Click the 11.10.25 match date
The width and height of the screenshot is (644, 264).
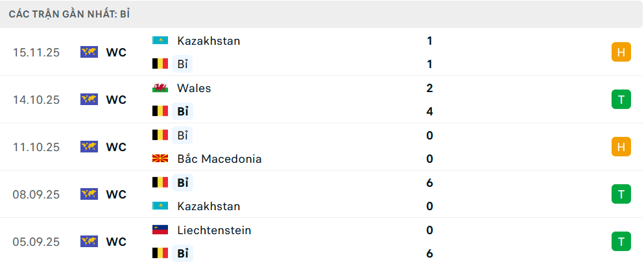[36, 147]
